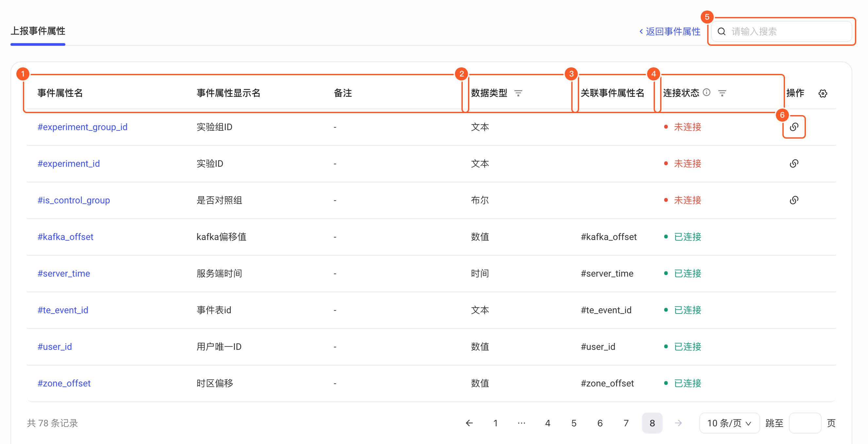Click the 跳至 page number input box
868x444 pixels.
click(805, 423)
